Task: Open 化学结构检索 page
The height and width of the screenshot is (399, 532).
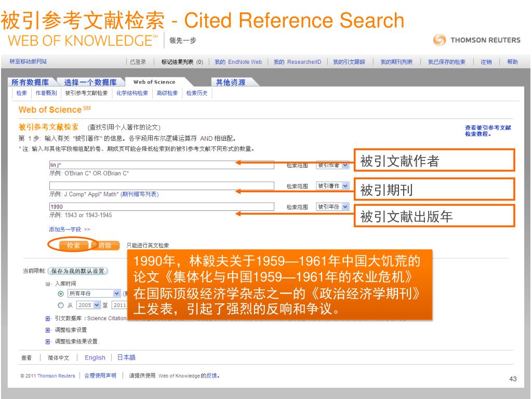Action: tap(132, 93)
